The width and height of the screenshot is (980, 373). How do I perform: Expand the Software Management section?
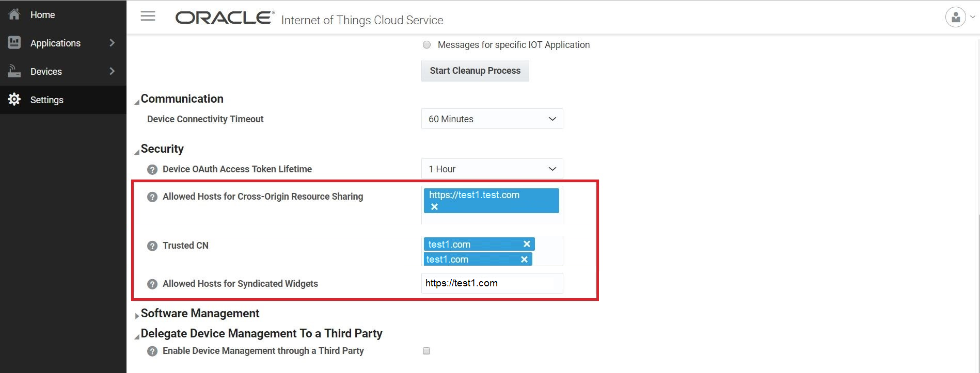[x=137, y=315]
